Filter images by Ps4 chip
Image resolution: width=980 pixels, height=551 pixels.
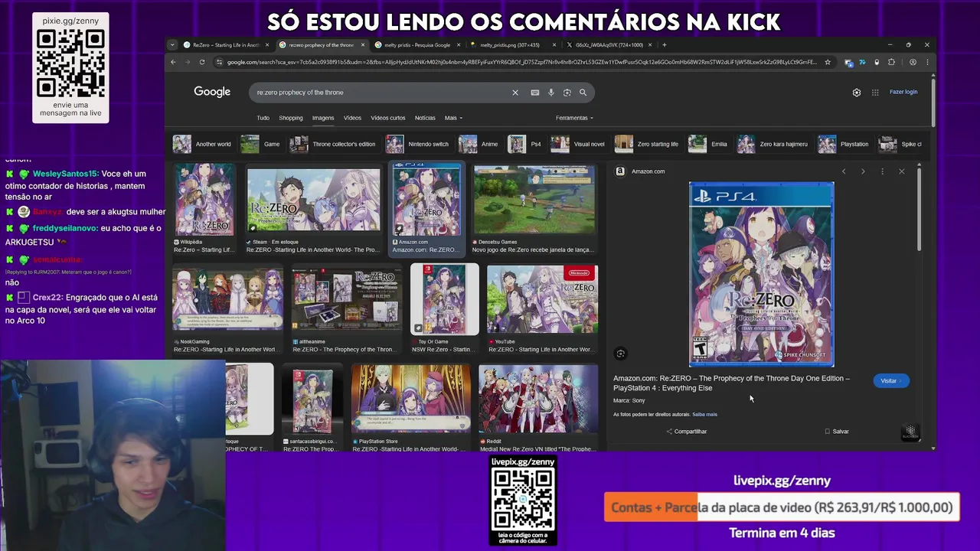pos(525,144)
